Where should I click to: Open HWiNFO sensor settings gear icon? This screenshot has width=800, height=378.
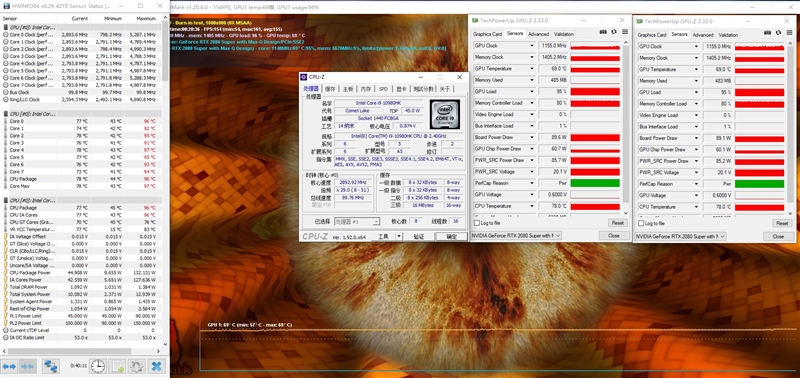tap(136, 366)
